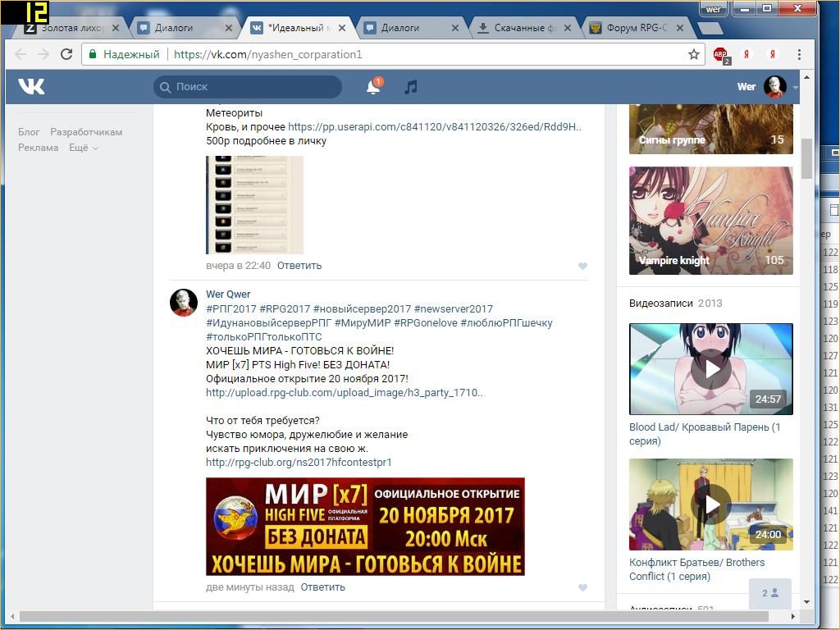Viewport: 840px width, 630px height.
Task: Click the VK search field
Action: coord(248,87)
